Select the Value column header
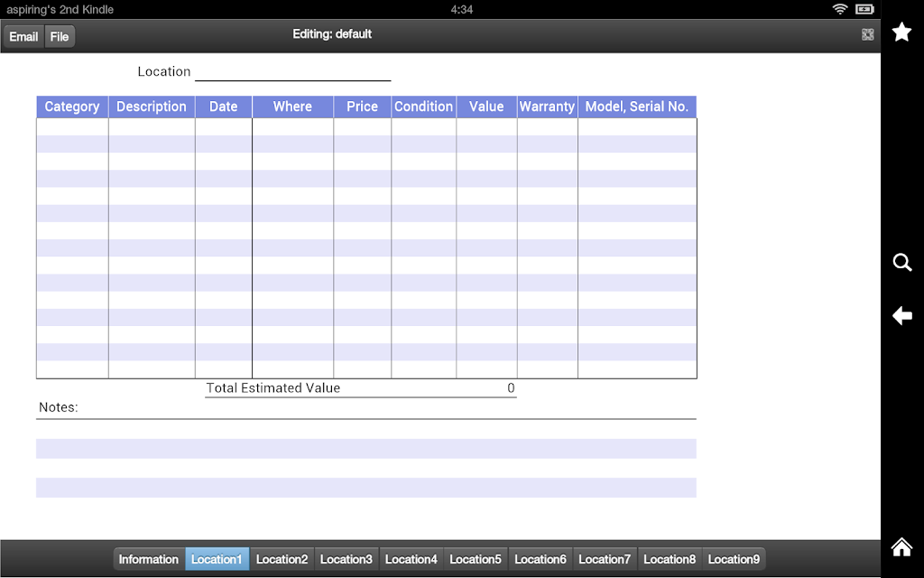Screen dimensions: 924x578 pyautogui.click(x=486, y=107)
